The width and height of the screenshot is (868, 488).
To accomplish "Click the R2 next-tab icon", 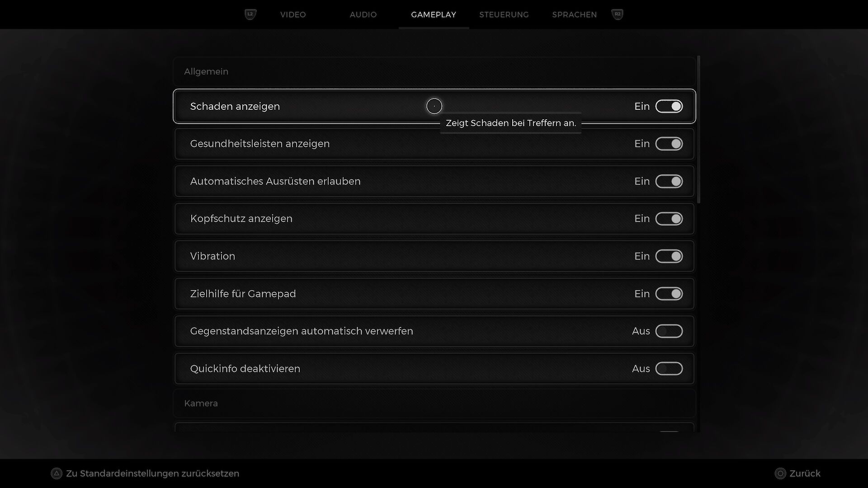I will point(617,14).
